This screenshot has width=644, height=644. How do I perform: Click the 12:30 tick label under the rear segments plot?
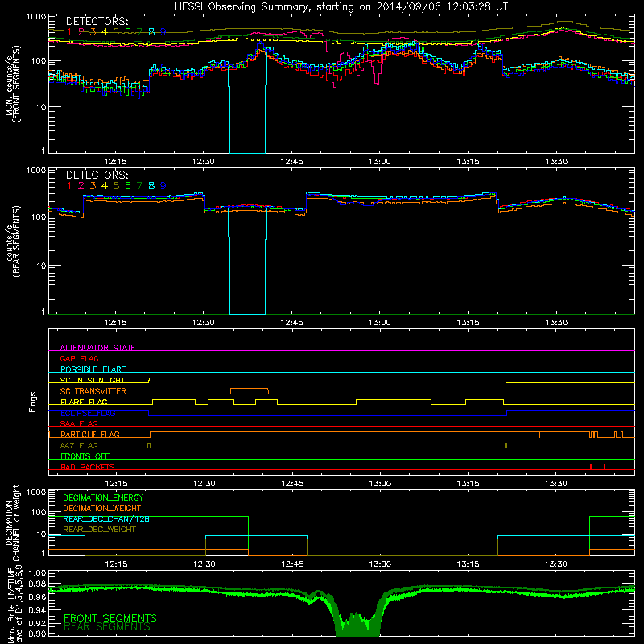coord(204,323)
